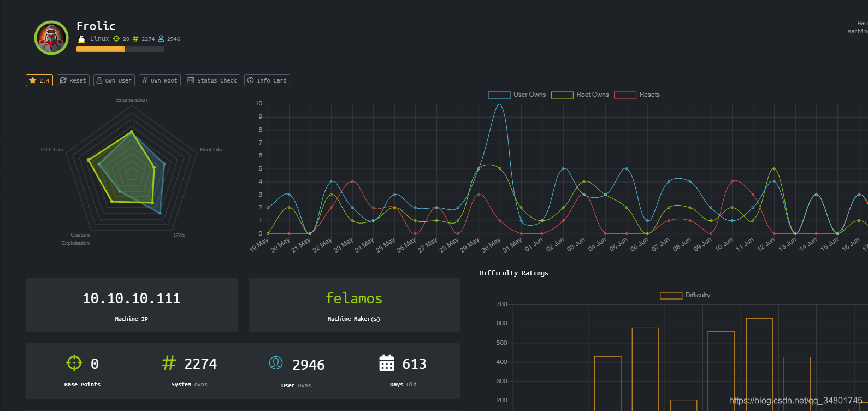This screenshot has height=411, width=868.
Task: Click the CTF-Like radar axis label
Action: [x=52, y=150]
